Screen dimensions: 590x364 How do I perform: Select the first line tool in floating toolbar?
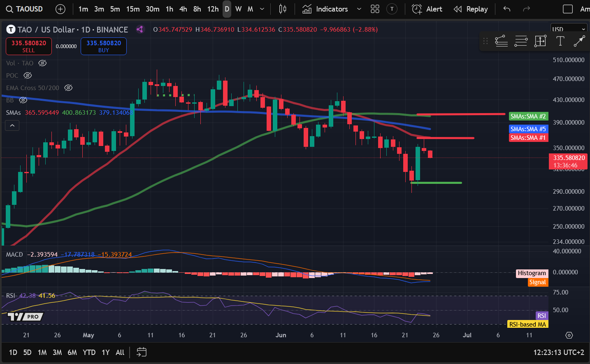pos(501,41)
